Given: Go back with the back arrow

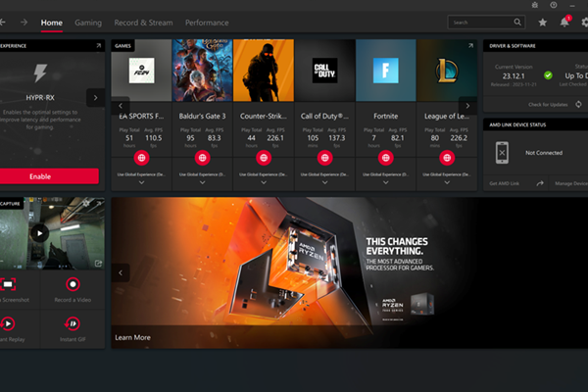Looking at the screenshot, I should (x=3, y=23).
